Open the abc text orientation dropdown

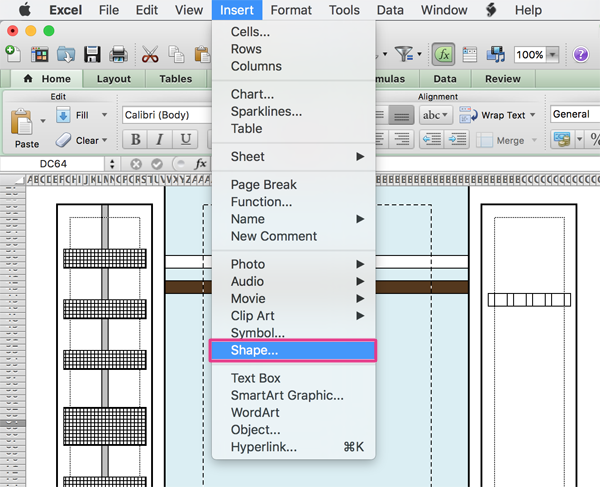(436, 115)
